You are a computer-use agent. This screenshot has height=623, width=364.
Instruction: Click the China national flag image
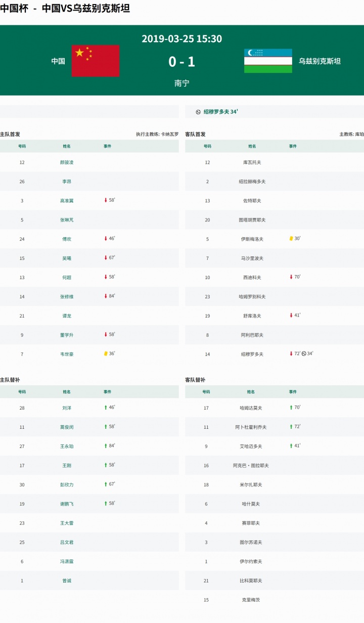point(96,61)
